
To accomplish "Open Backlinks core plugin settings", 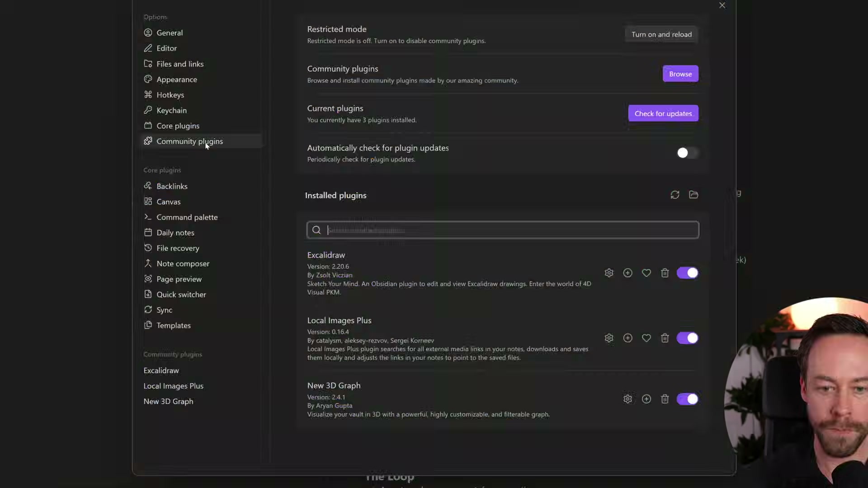I will tap(201, 186).
